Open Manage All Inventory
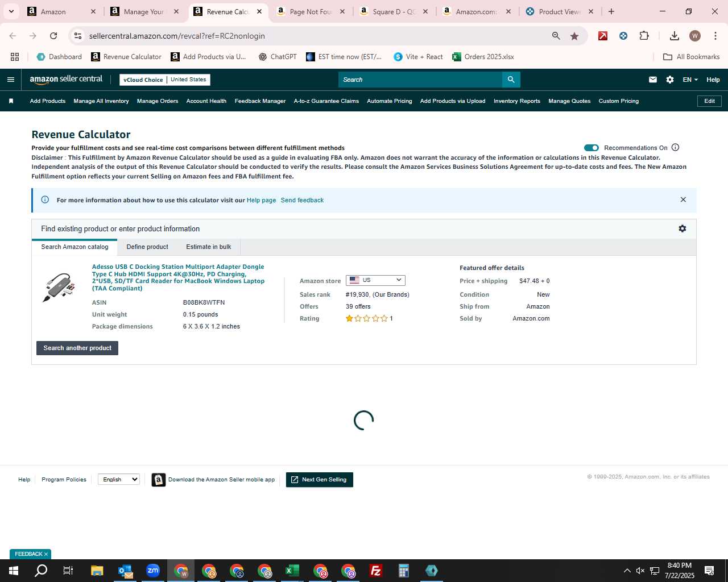This screenshot has width=728, height=582. [x=101, y=101]
